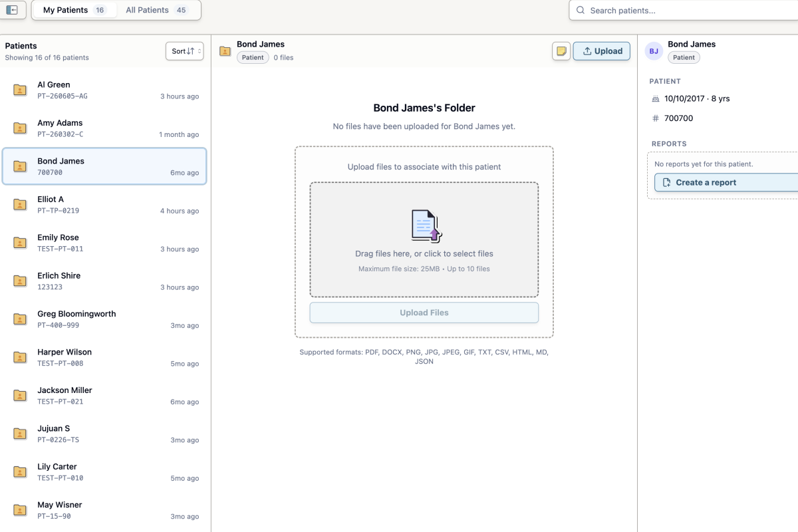Click the BJ avatar circle

coord(654,51)
